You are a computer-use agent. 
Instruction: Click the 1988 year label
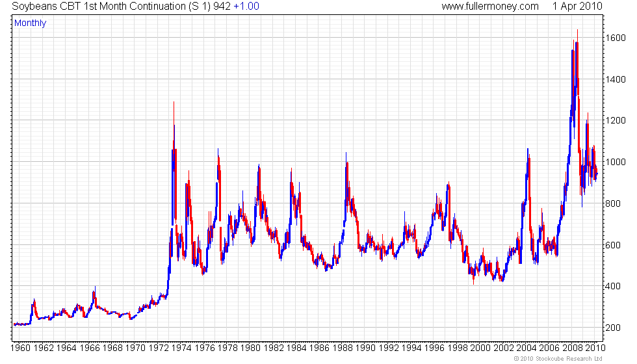pos(343,348)
